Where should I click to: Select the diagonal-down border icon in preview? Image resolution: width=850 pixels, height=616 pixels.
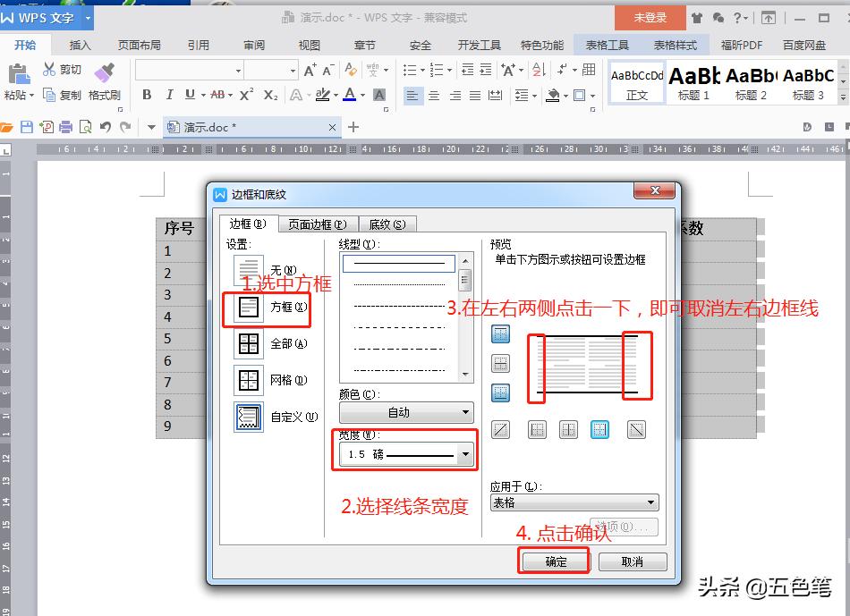click(x=634, y=429)
